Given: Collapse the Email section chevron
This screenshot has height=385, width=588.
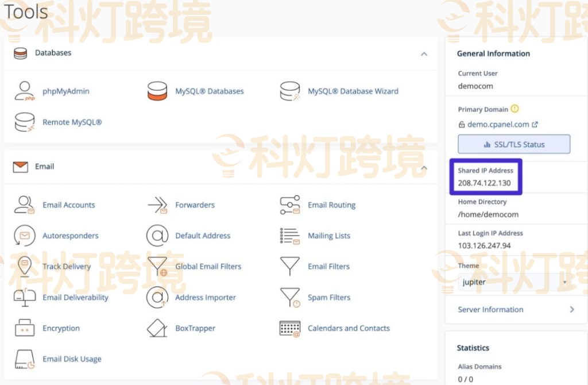Looking at the screenshot, I should click(x=424, y=167).
